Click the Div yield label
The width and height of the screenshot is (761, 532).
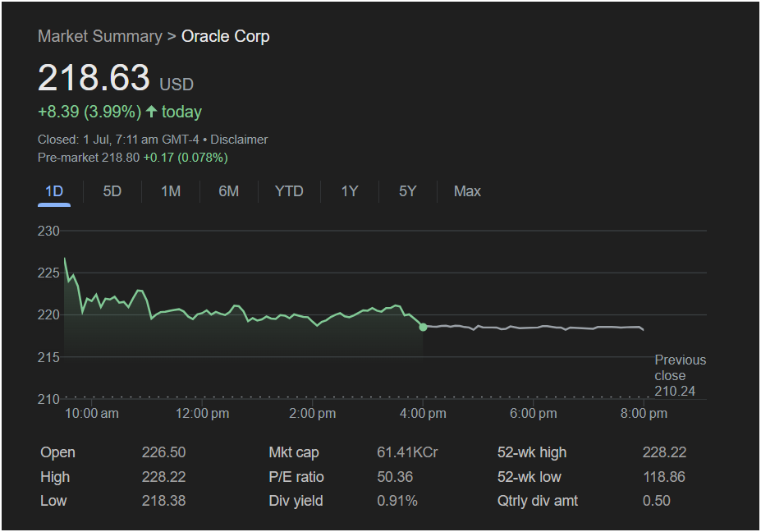tap(296, 501)
